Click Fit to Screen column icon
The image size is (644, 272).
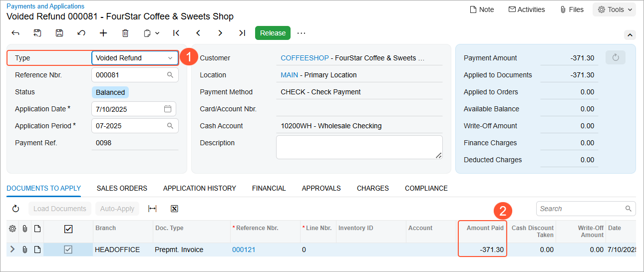[x=152, y=209]
